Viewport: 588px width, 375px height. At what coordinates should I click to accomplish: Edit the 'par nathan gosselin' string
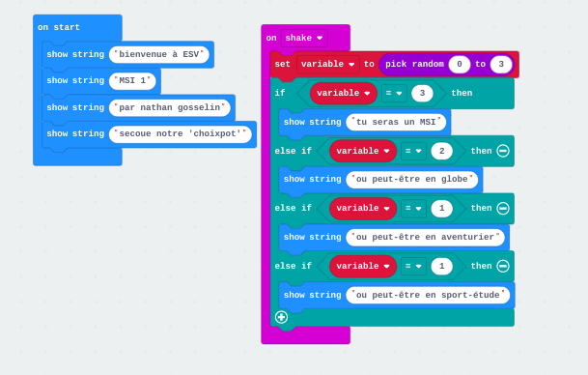(x=170, y=107)
